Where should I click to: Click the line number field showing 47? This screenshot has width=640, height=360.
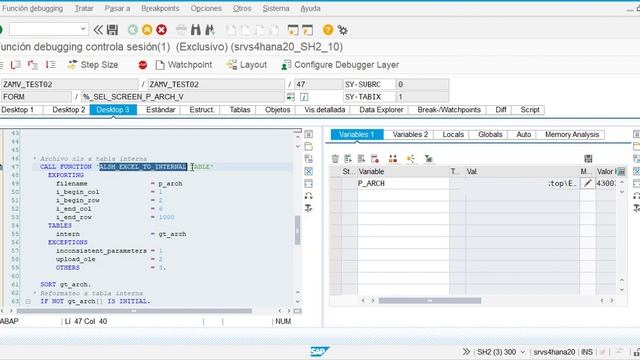pyautogui.click(x=318, y=84)
